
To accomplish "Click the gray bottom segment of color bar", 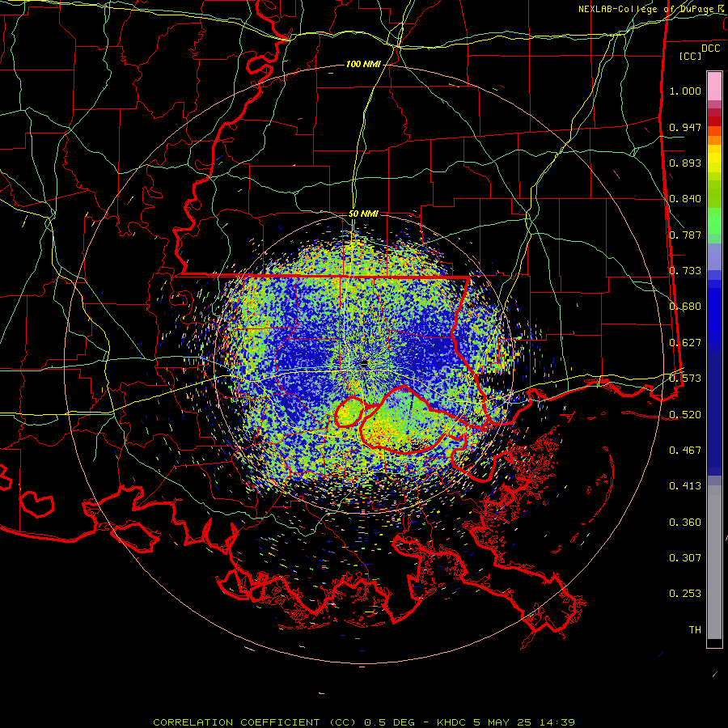I will coord(714,562).
